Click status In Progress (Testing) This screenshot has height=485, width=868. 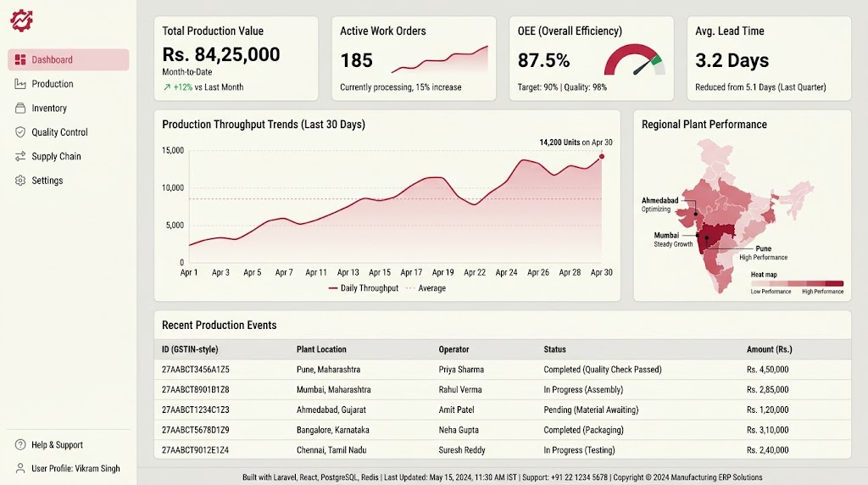pyautogui.click(x=579, y=450)
